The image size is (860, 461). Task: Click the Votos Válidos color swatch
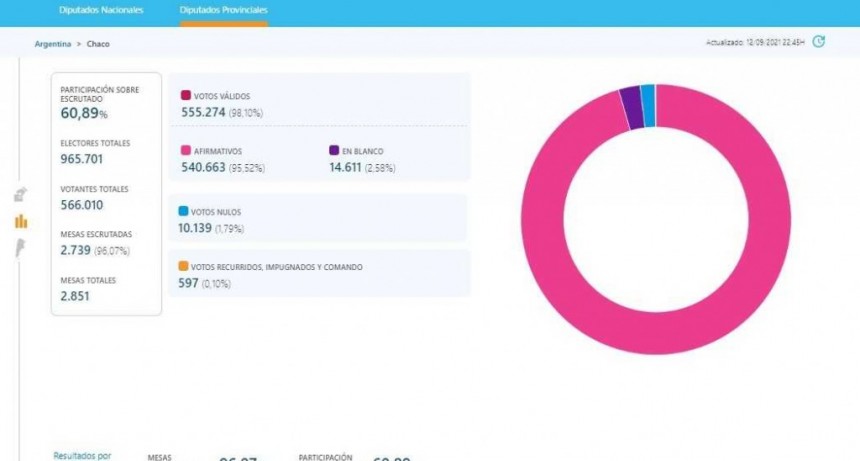(186, 95)
